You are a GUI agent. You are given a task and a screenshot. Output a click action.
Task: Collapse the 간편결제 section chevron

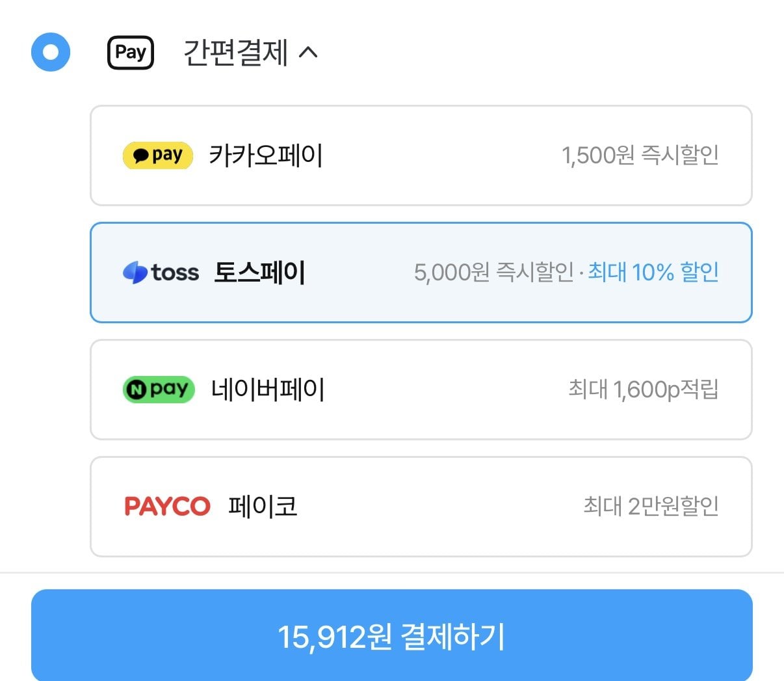tap(308, 52)
